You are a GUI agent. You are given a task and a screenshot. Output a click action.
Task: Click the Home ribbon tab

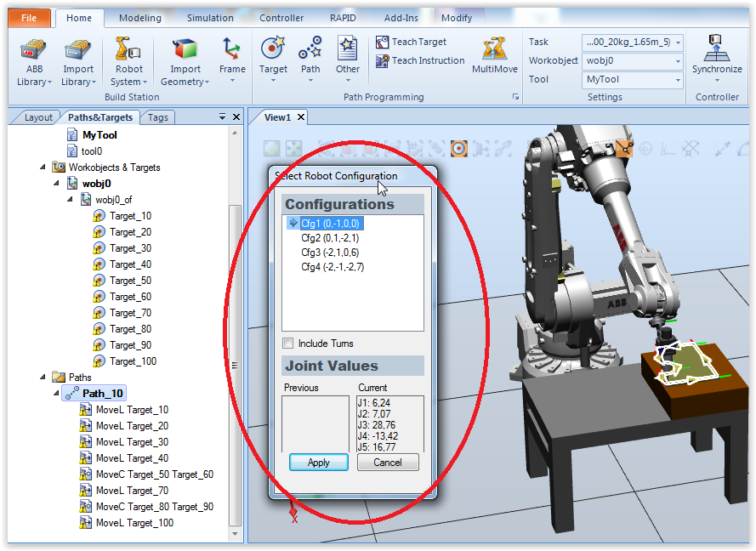(79, 18)
